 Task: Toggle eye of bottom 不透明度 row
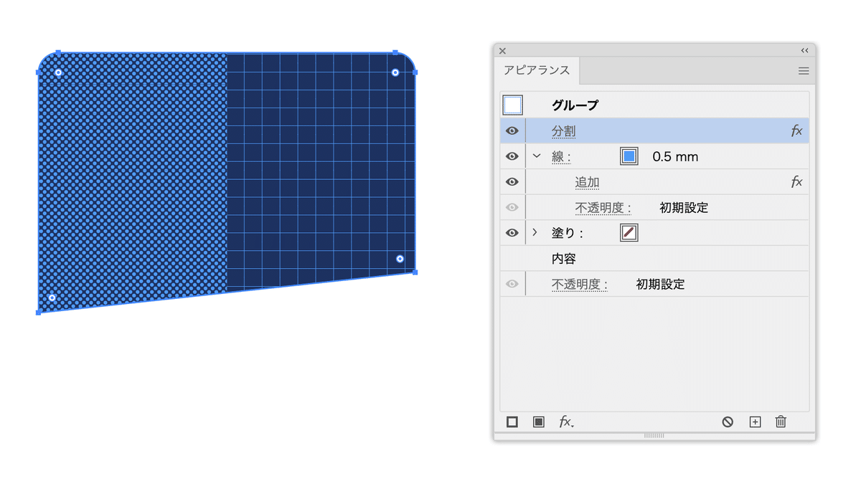pyautogui.click(x=512, y=285)
